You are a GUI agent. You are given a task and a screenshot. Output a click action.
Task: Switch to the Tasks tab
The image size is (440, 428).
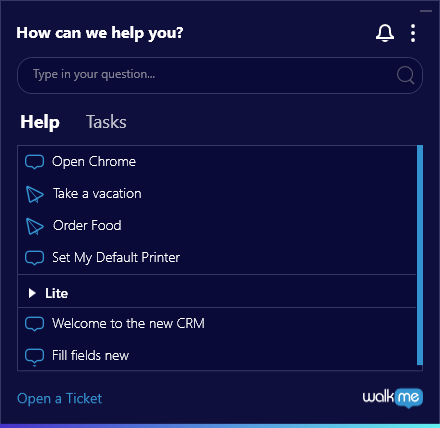pos(106,122)
